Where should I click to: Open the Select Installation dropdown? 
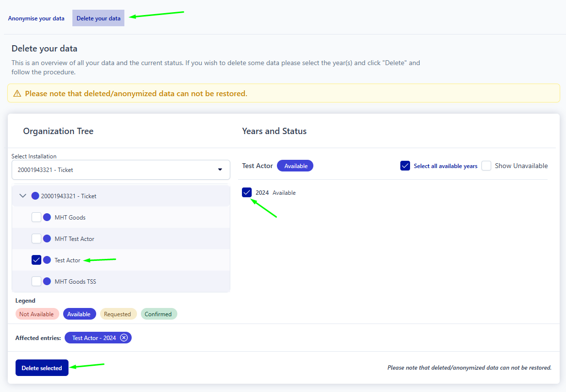pyautogui.click(x=121, y=170)
